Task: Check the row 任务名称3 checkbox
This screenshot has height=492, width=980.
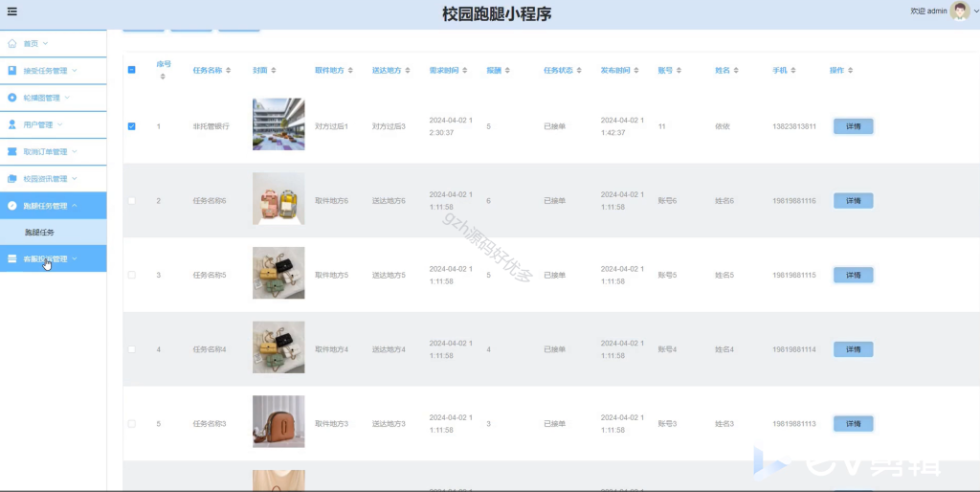Action: point(131,424)
